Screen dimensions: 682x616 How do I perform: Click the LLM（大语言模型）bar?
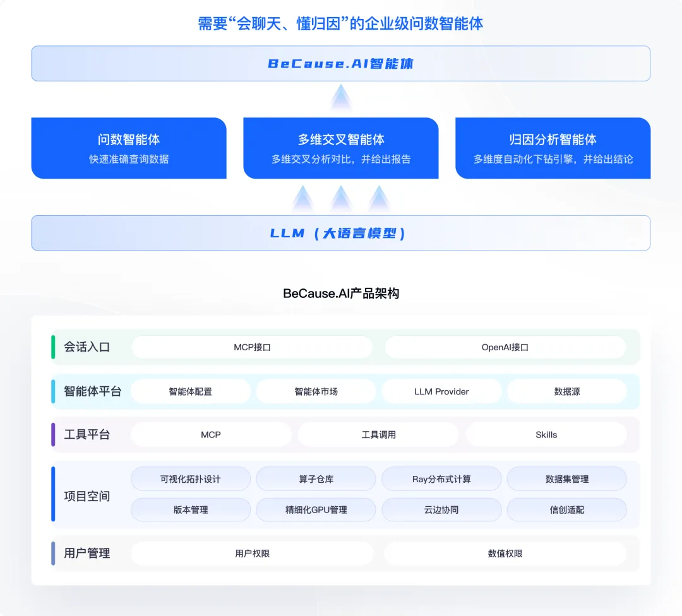[340, 233]
